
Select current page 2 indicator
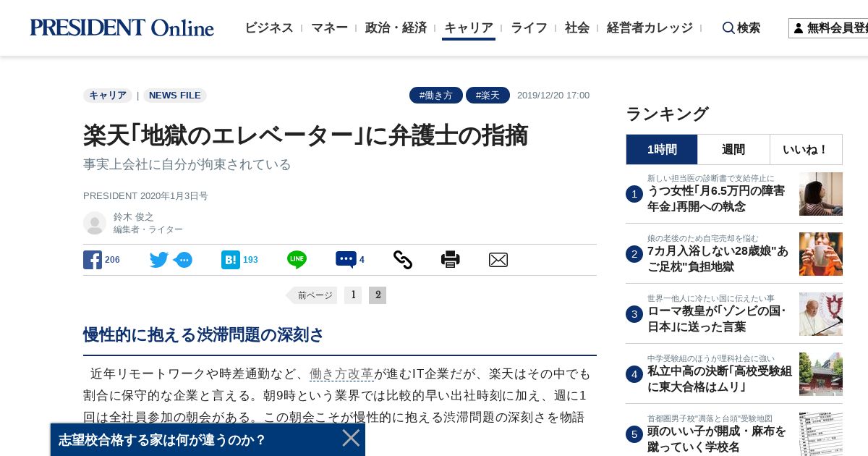(x=378, y=295)
